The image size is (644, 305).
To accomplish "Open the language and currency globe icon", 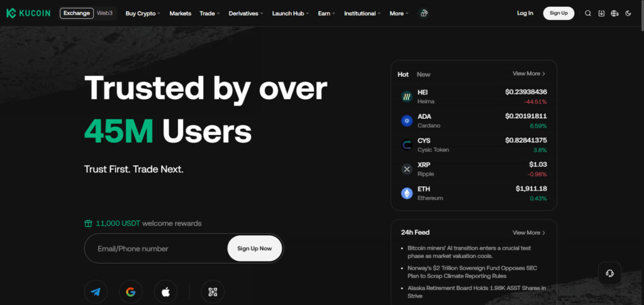I will click(x=615, y=13).
